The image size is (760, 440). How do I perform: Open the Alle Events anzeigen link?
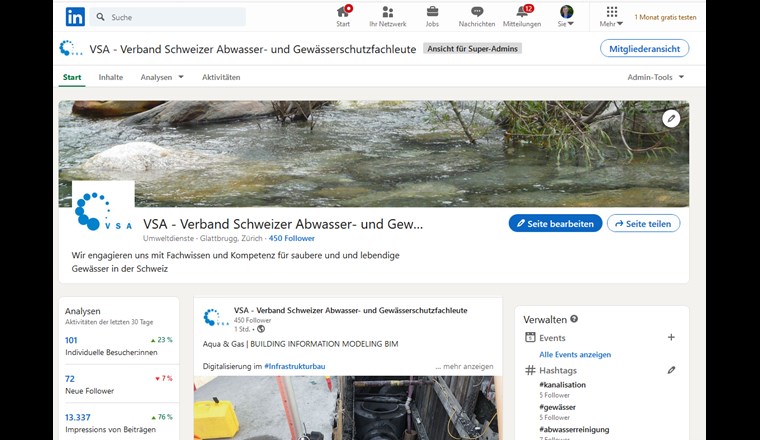coord(575,354)
